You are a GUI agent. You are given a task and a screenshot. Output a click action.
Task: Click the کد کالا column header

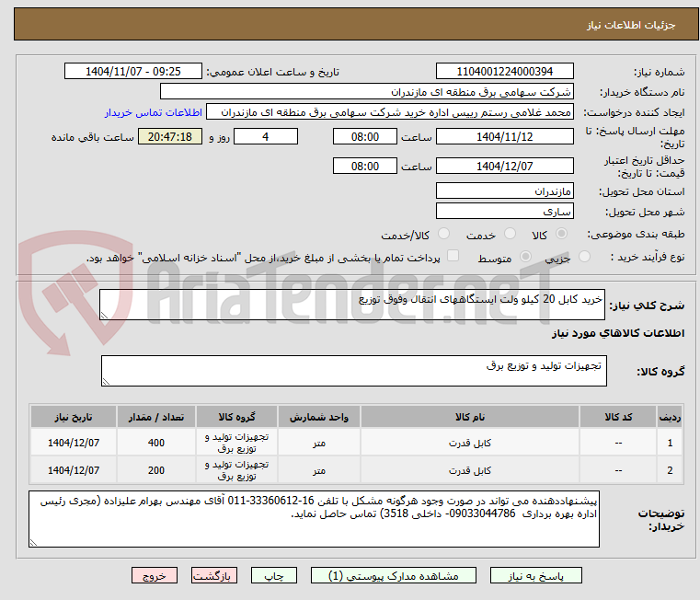618,417
